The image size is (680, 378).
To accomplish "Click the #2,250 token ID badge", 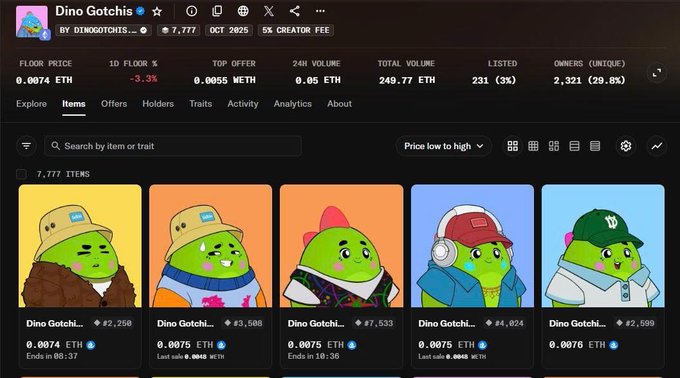I will (113, 323).
